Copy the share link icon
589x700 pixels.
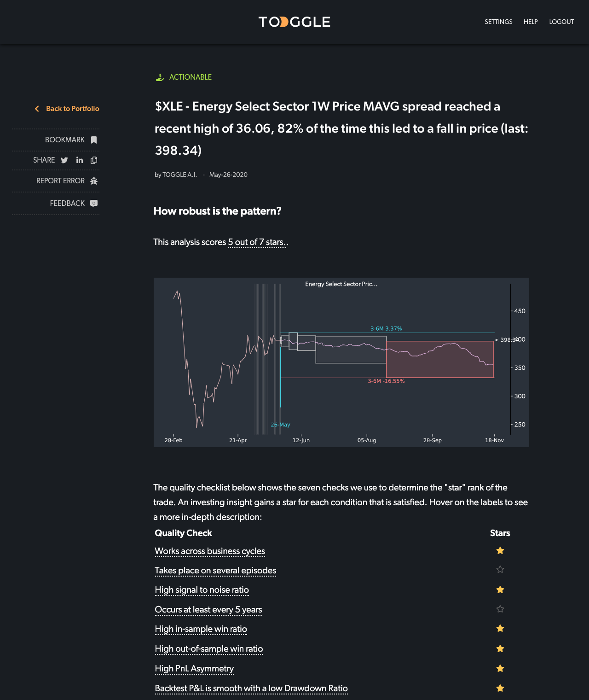pyautogui.click(x=94, y=160)
